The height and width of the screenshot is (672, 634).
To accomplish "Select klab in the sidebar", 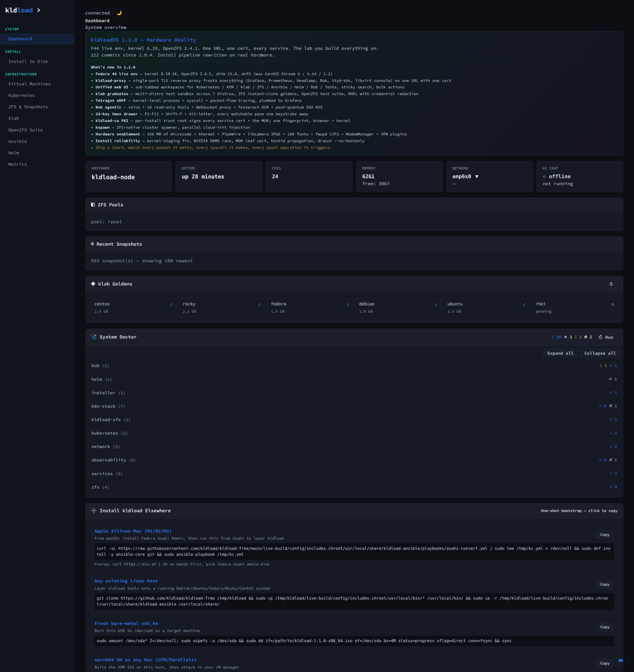I will tap(37, 118).
